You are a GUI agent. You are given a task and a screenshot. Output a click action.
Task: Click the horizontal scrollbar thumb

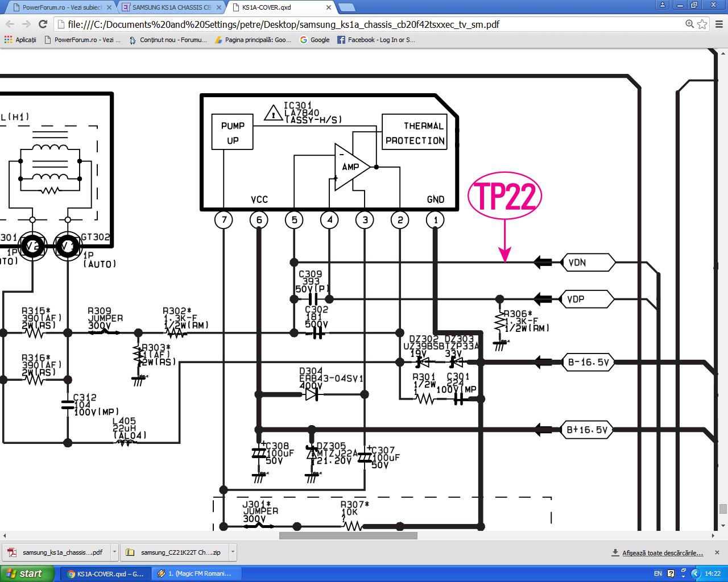tap(348, 535)
